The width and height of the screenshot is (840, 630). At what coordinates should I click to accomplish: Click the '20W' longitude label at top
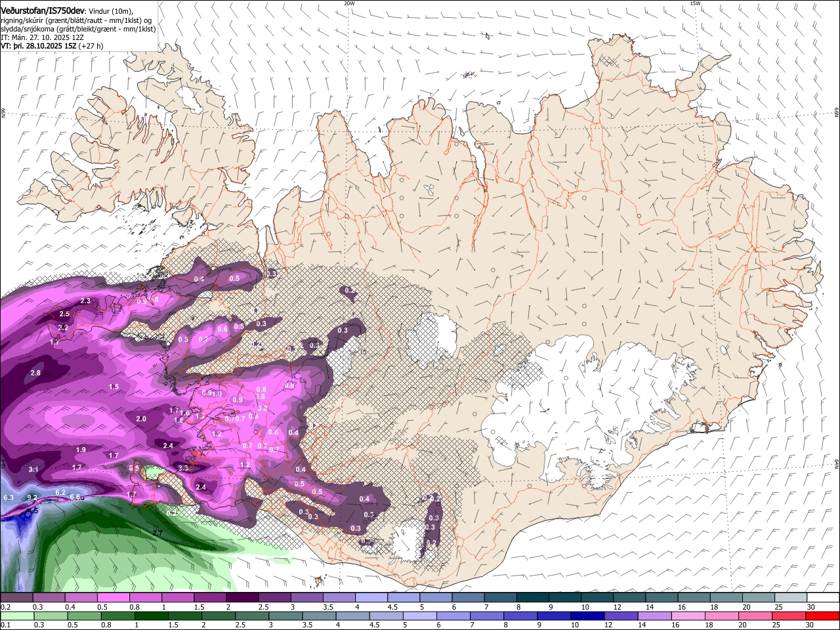tap(349, 3)
